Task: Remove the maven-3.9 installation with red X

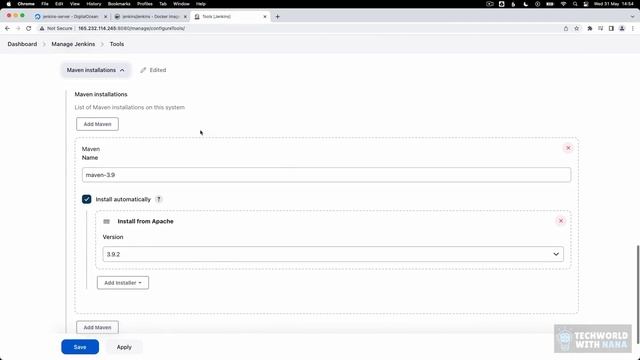Action: point(568,148)
